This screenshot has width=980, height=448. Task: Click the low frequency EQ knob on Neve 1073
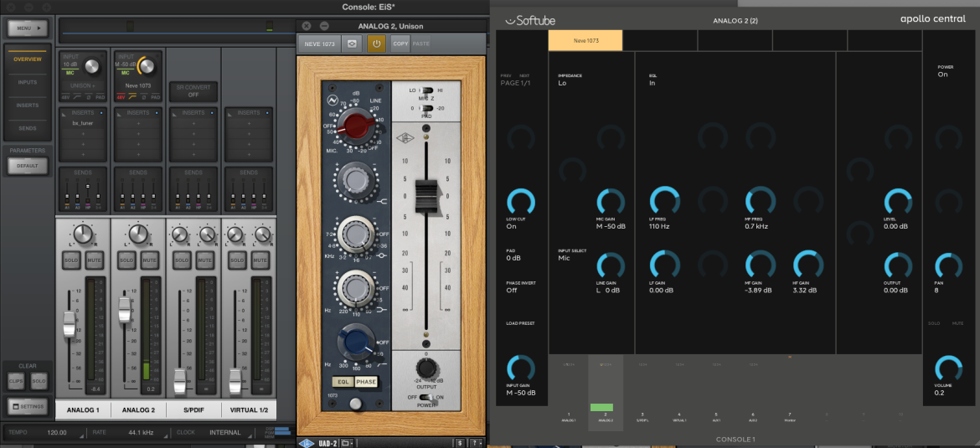click(355, 289)
